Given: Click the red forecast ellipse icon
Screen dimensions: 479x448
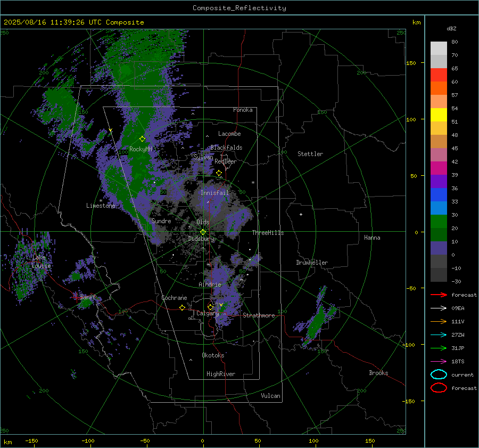Looking at the screenshot, I should pos(439,388).
